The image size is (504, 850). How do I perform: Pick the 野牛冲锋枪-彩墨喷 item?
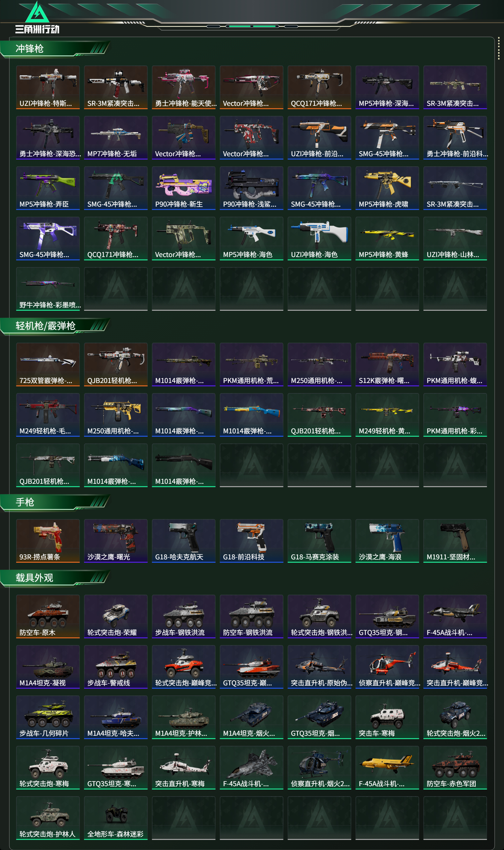point(48,289)
